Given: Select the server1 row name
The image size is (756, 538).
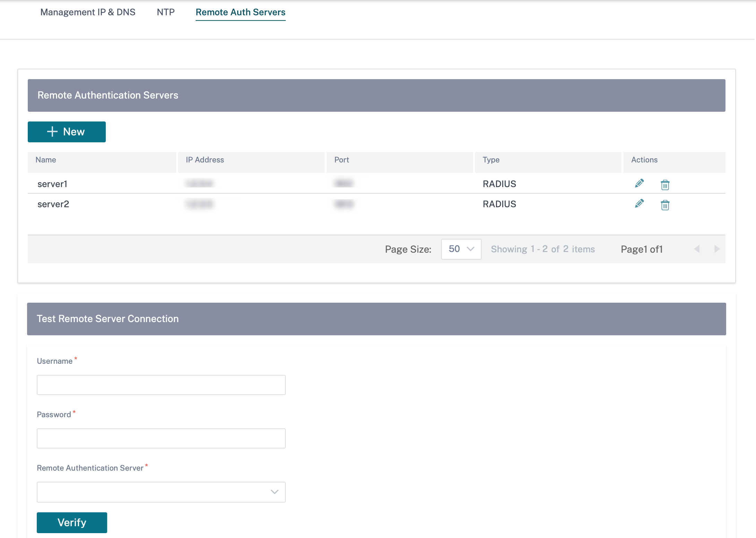Looking at the screenshot, I should (x=52, y=184).
